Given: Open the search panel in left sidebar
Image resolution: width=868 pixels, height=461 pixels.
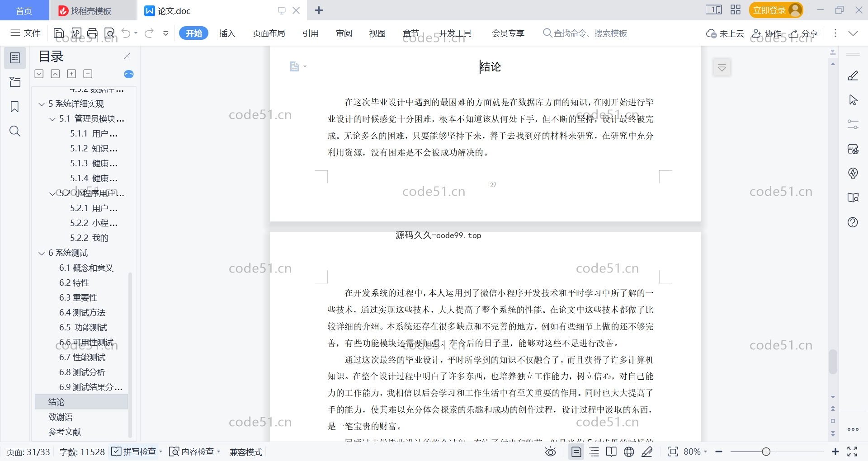Looking at the screenshot, I should coord(15,131).
